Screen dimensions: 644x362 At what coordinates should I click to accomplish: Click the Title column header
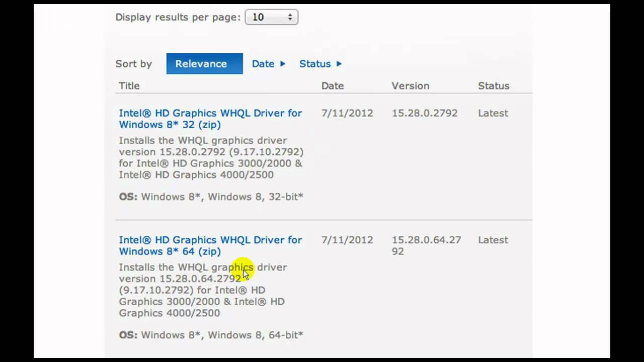(129, 85)
